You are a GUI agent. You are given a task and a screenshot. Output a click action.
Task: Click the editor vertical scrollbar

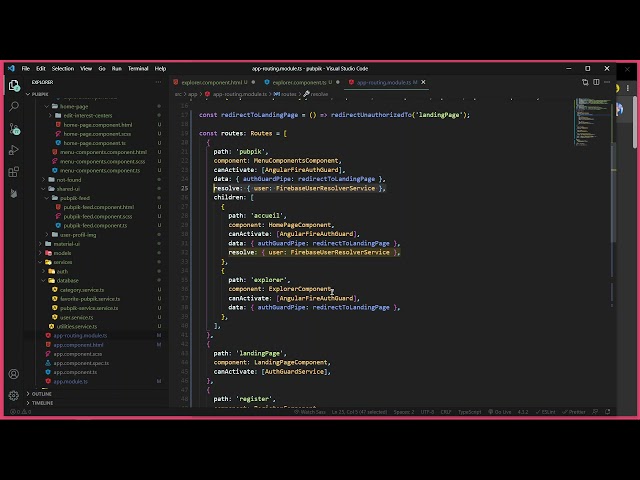(x=613, y=190)
